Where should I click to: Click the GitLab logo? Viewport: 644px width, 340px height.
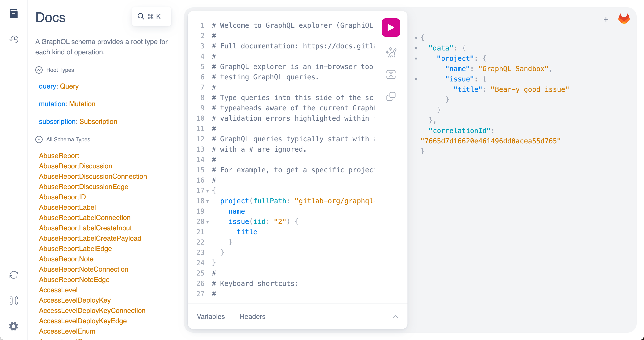click(x=624, y=18)
